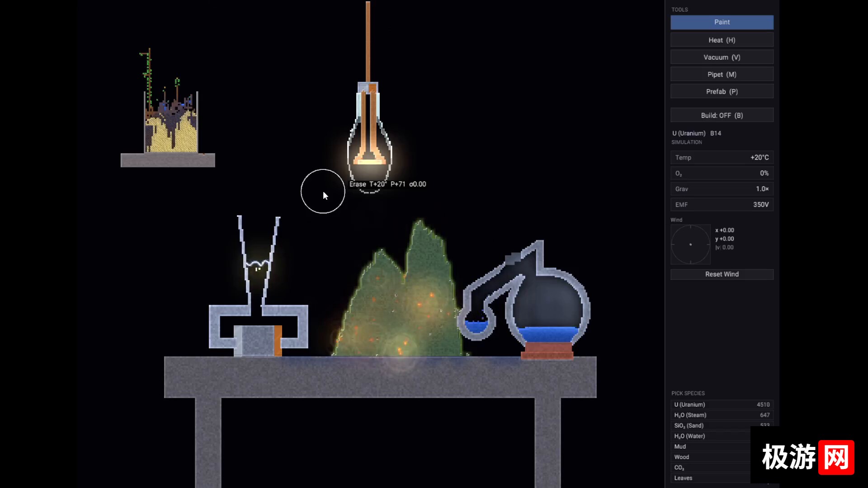Click the selected U (Uranium) B14 label

697,133
